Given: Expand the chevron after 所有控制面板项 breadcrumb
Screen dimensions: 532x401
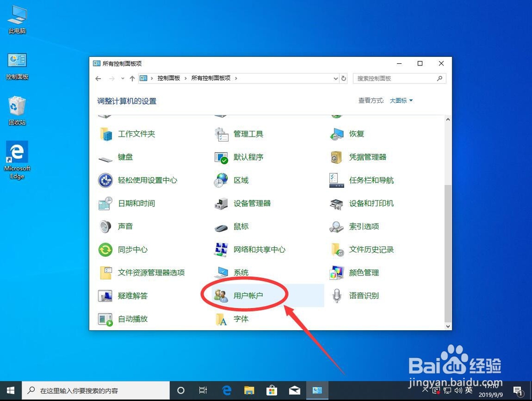Looking at the screenshot, I should click(236, 78).
